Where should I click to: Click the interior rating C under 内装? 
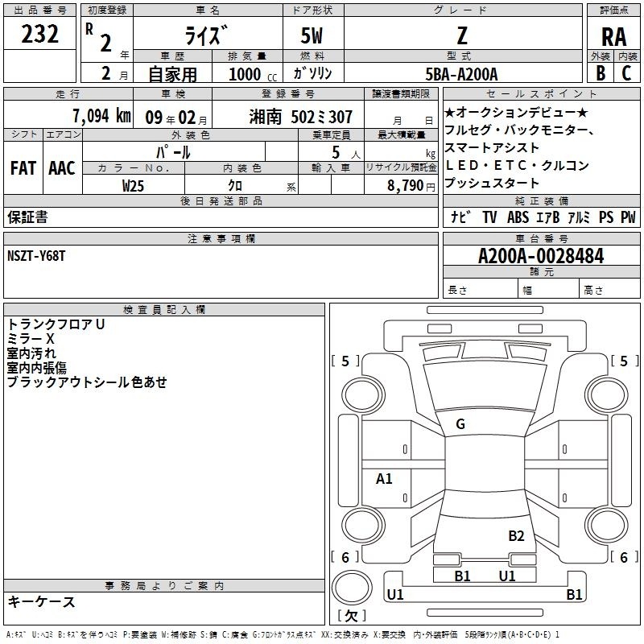tap(626, 73)
